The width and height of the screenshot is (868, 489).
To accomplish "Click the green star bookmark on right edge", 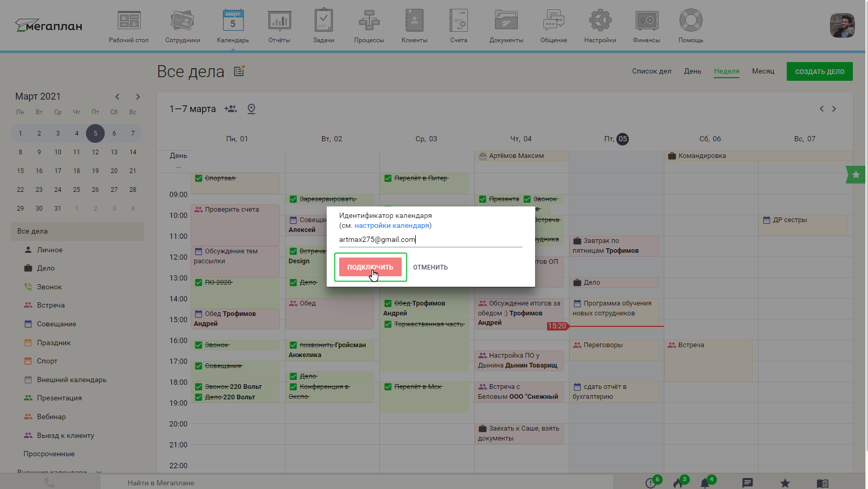I will click(855, 175).
